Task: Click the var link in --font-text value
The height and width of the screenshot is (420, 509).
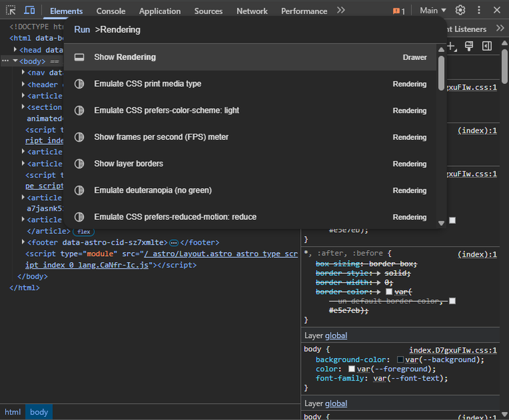Action: 380,378
